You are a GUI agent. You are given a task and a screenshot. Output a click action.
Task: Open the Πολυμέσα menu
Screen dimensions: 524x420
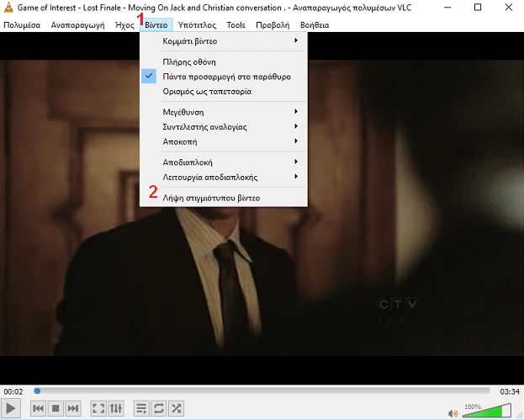pyautogui.click(x=22, y=25)
